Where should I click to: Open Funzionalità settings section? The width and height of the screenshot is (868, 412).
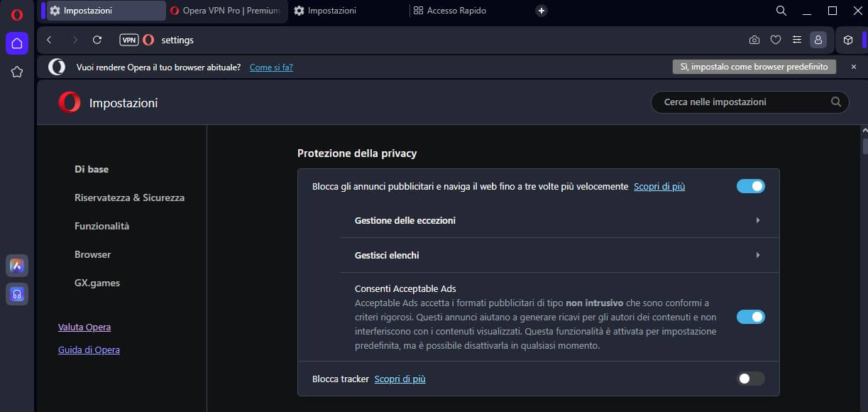(x=101, y=226)
